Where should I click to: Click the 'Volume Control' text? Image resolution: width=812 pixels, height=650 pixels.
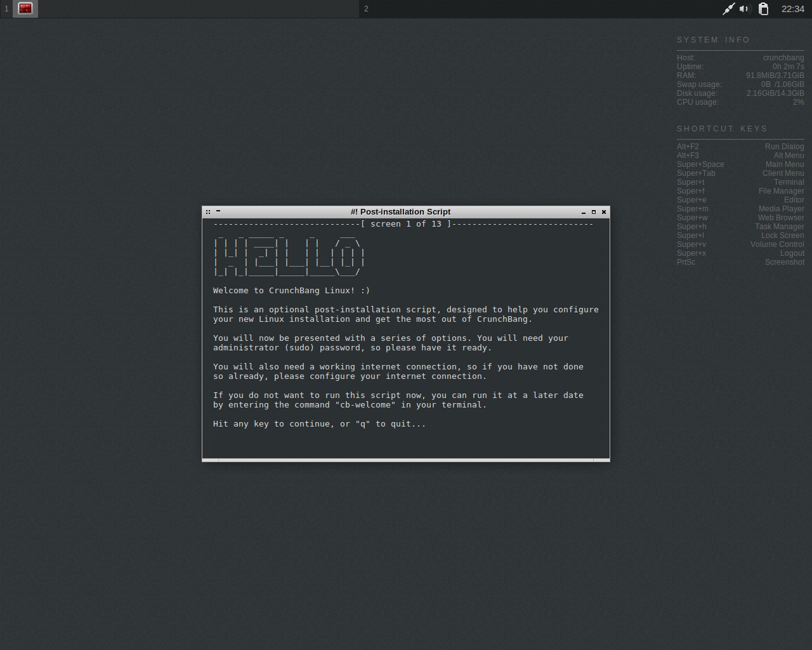click(777, 244)
